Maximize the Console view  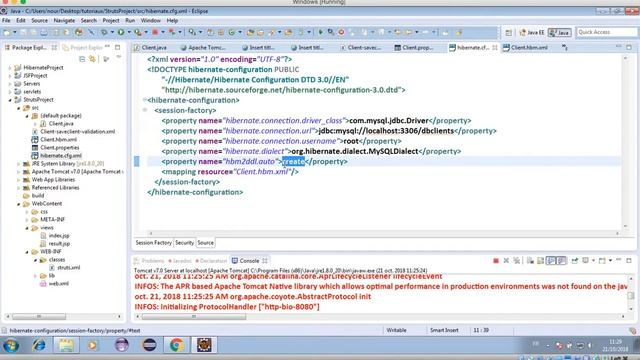629,260
